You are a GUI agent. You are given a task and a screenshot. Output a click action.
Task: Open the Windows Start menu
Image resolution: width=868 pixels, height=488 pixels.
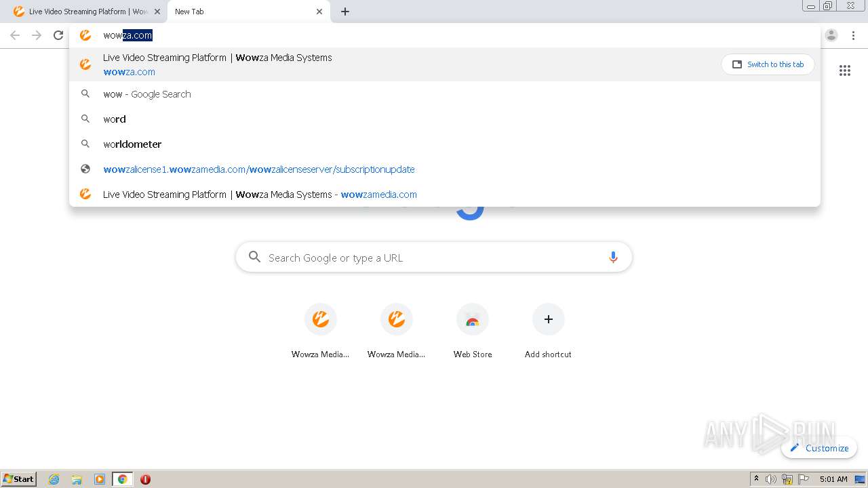[19, 479]
